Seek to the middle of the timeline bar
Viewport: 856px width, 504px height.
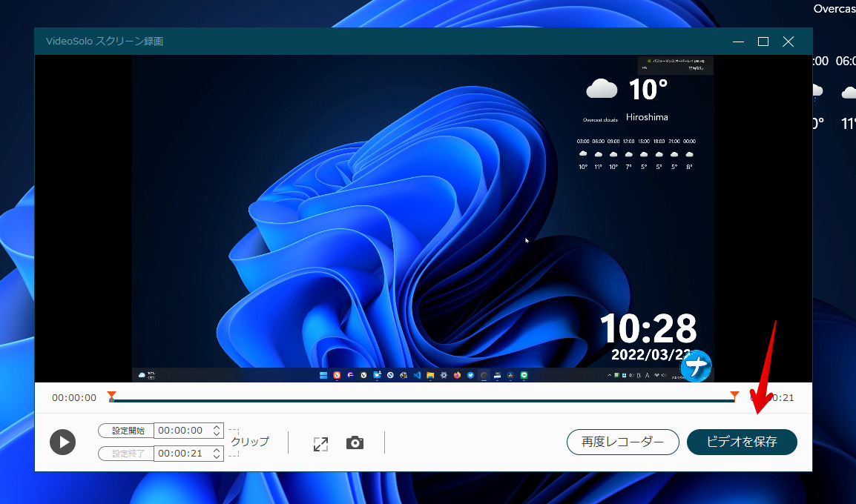[423, 401]
